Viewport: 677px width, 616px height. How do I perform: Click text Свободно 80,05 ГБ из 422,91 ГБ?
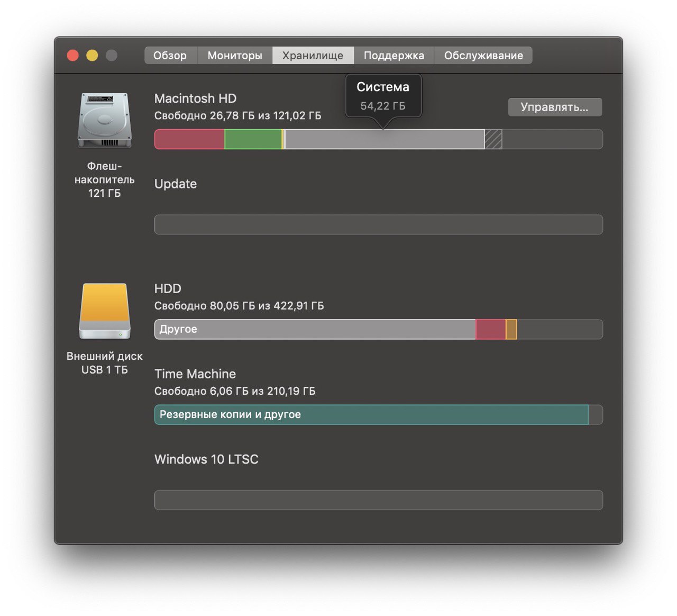239,306
